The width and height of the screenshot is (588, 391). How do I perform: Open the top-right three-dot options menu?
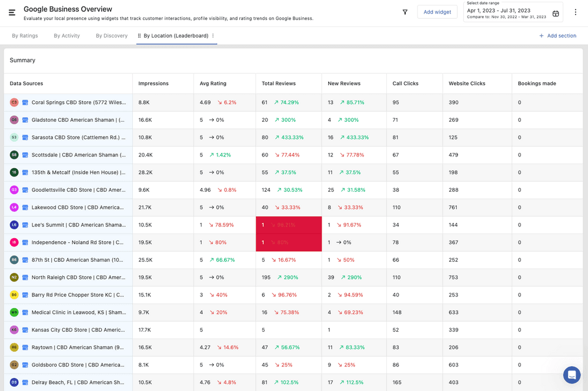pyautogui.click(x=576, y=12)
